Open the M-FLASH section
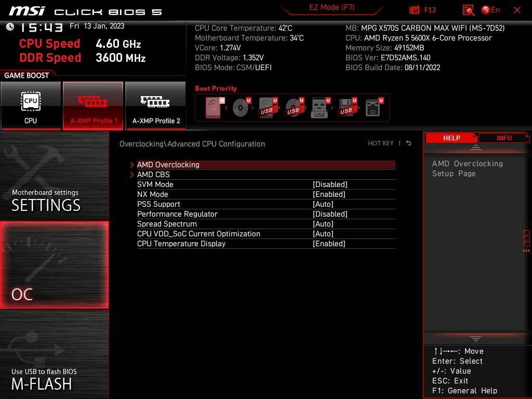This screenshot has width=532, height=399. pos(54,354)
